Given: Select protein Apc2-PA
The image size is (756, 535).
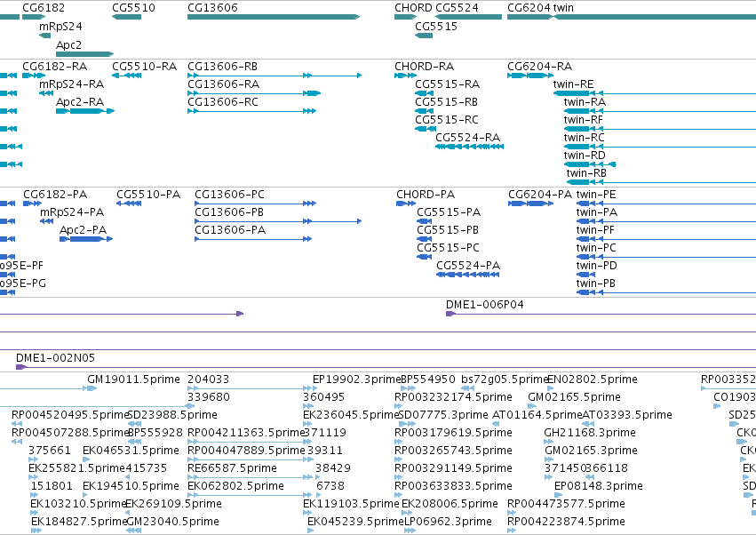Looking at the screenshot, I should (x=86, y=239).
